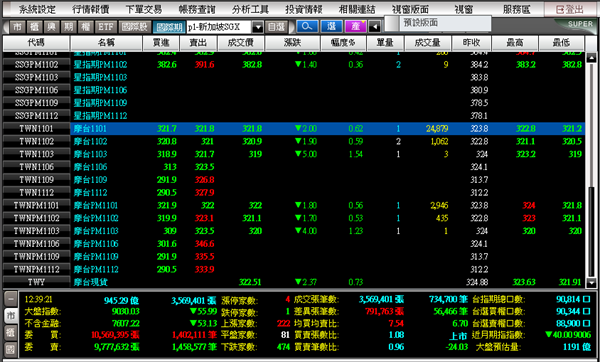The image size is (600, 362).
Task: Select the 櫃 side tab in bottom panel
Action: [11, 333]
